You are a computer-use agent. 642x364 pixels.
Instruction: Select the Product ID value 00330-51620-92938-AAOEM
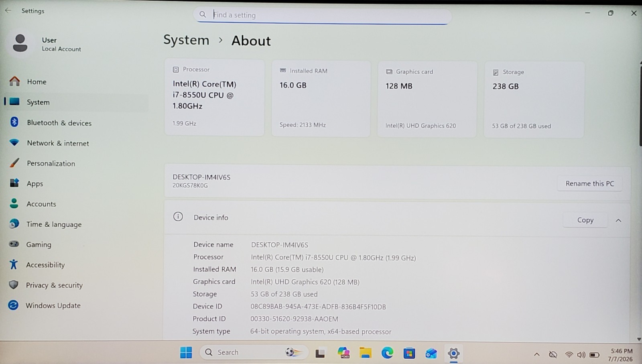tap(294, 319)
